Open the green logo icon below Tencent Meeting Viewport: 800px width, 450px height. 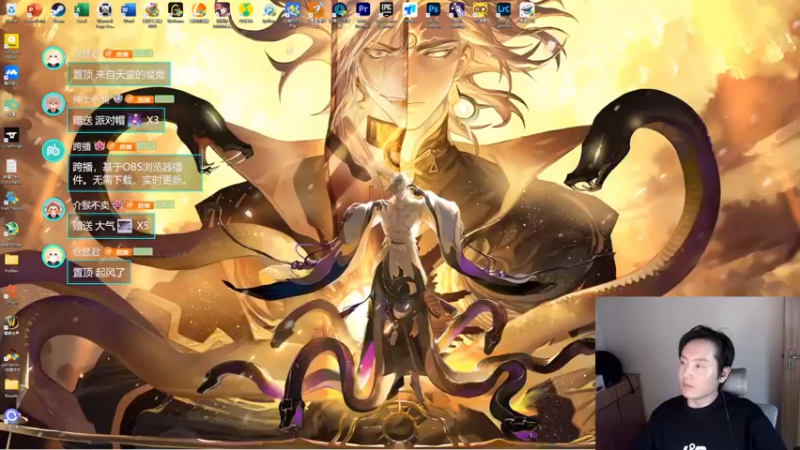click(11, 106)
